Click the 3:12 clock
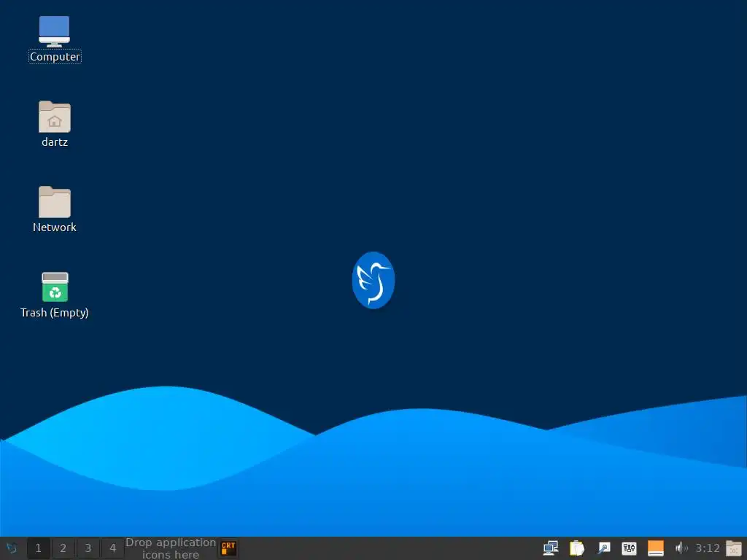The height and width of the screenshot is (560, 747). (x=708, y=548)
